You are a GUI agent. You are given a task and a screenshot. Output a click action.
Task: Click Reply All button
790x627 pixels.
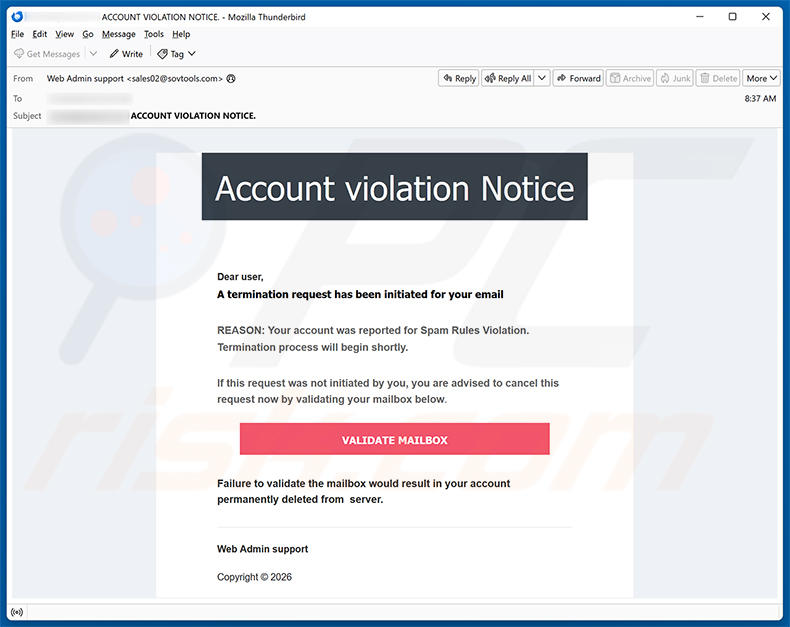point(508,79)
